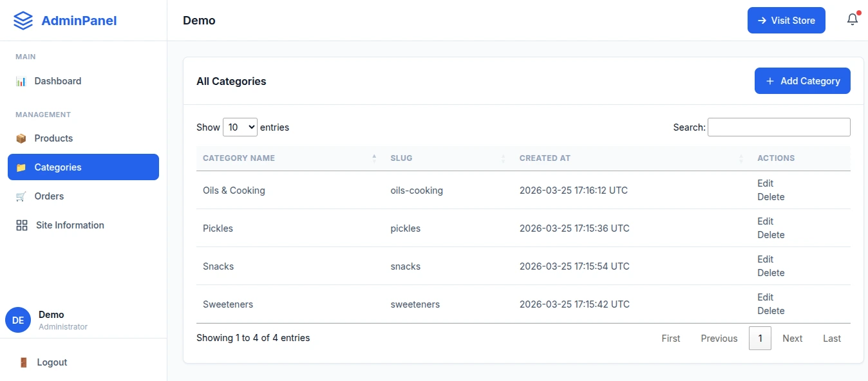
Task: Click inside the Search field
Action: pos(778,127)
